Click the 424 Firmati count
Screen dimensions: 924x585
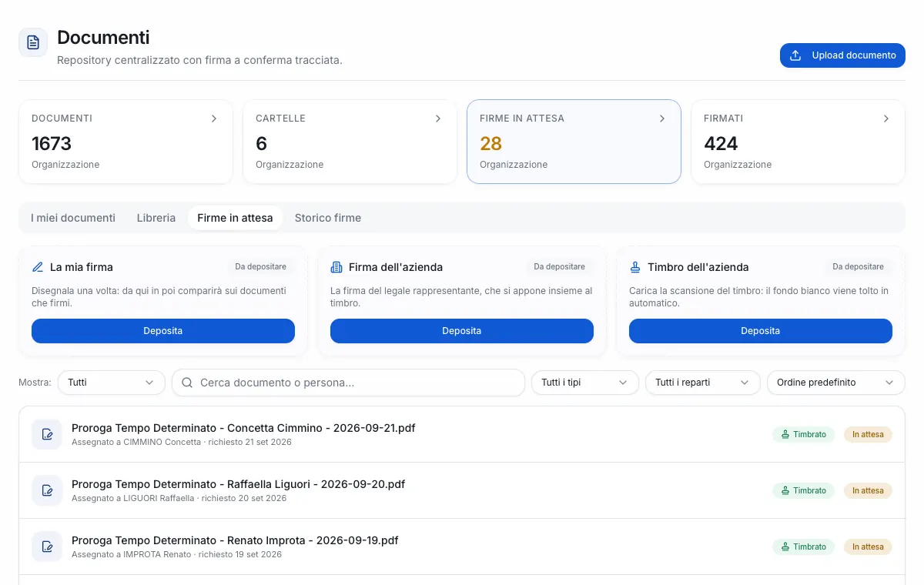[x=721, y=144]
